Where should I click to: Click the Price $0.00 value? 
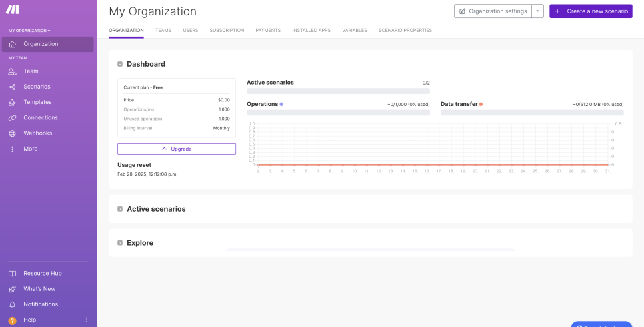click(224, 100)
